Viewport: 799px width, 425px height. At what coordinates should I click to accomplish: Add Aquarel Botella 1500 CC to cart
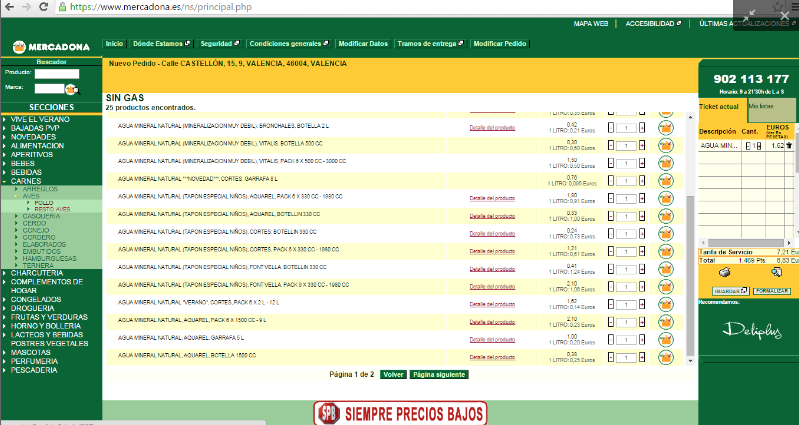(665, 357)
